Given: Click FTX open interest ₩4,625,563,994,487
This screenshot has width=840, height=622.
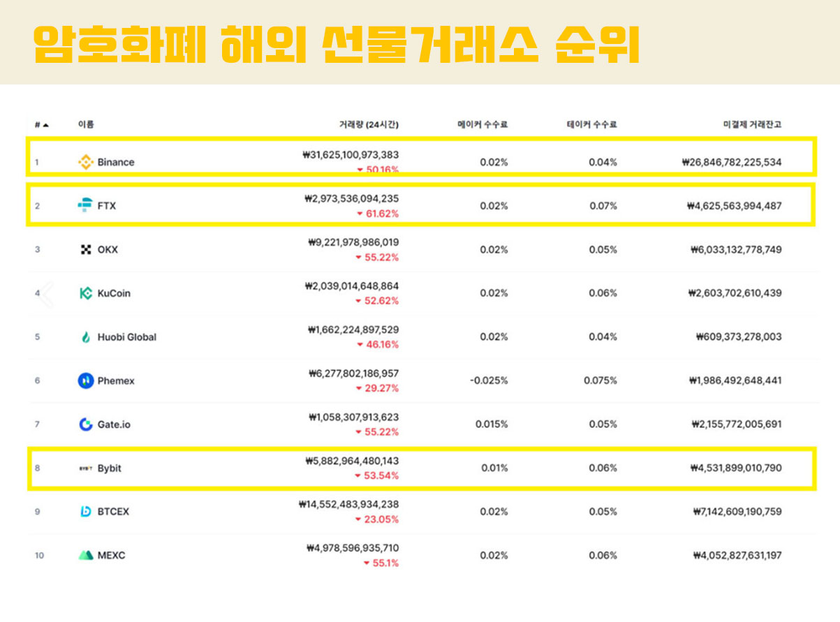Looking at the screenshot, I should pyautogui.click(x=735, y=206).
